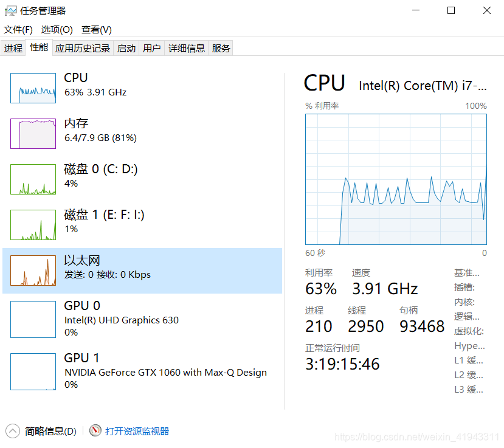Switch to the 进程 tab
Viewport: 504px width, 448px height.
pos(13,48)
